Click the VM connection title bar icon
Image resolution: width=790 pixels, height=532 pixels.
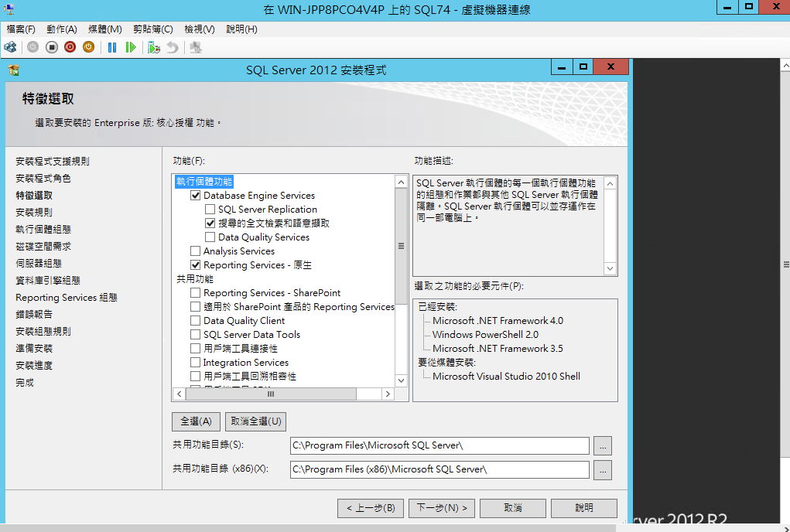pyautogui.click(x=8, y=9)
